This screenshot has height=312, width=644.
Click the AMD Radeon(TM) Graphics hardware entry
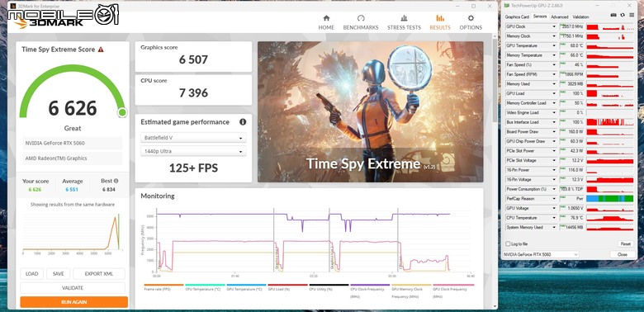[73, 158]
